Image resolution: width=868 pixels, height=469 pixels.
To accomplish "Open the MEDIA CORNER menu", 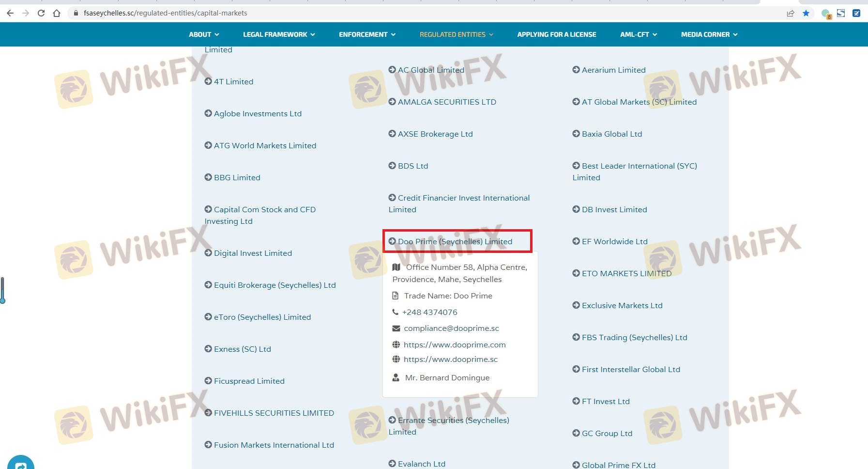I will [x=709, y=34].
